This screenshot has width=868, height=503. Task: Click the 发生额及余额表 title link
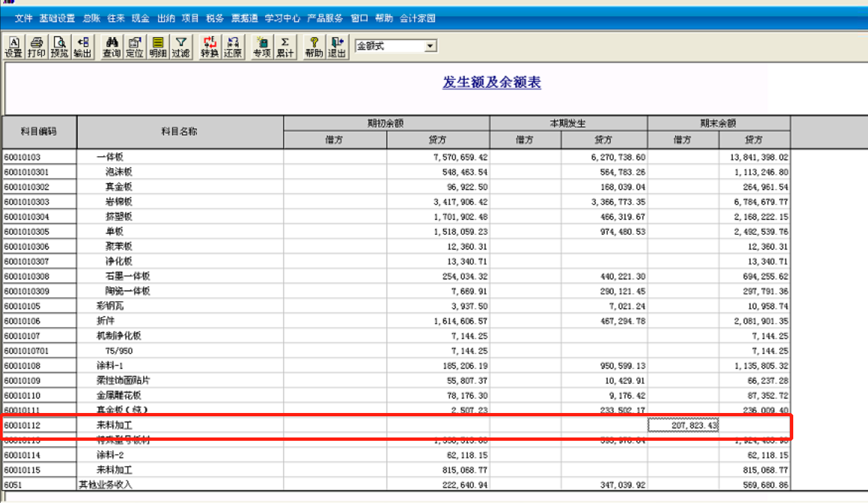[492, 83]
